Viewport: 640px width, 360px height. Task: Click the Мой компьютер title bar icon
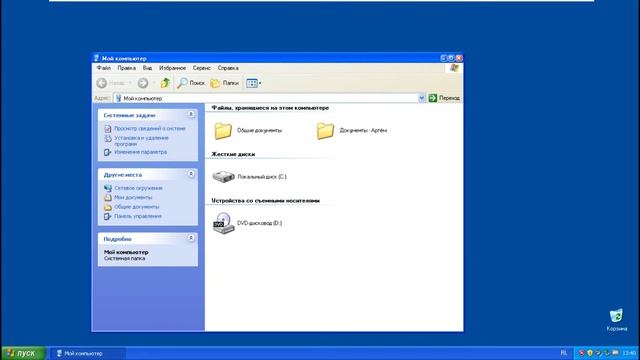tap(96, 58)
